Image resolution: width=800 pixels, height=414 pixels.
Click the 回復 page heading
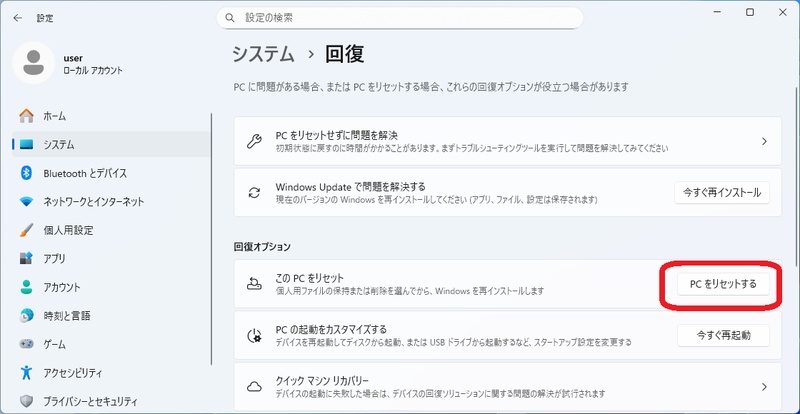pos(344,54)
